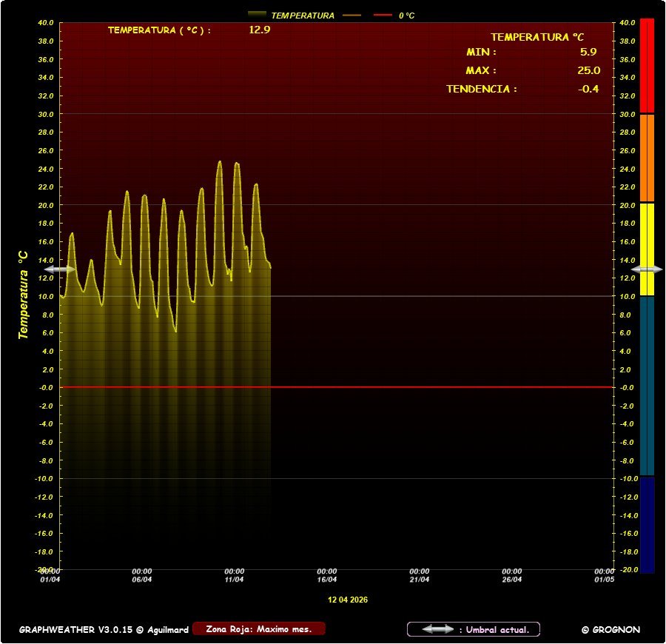Image resolution: width=666 pixels, height=644 pixels.
Task: Click the red 0 °C legend line
Action: click(383, 15)
